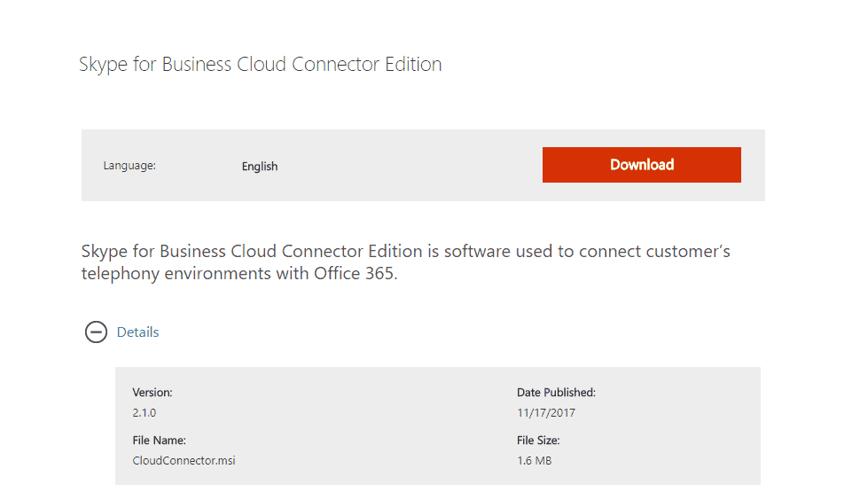Click the CloudConnector.msi file name
This screenshot has height=492, width=868.
tap(184, 461)
